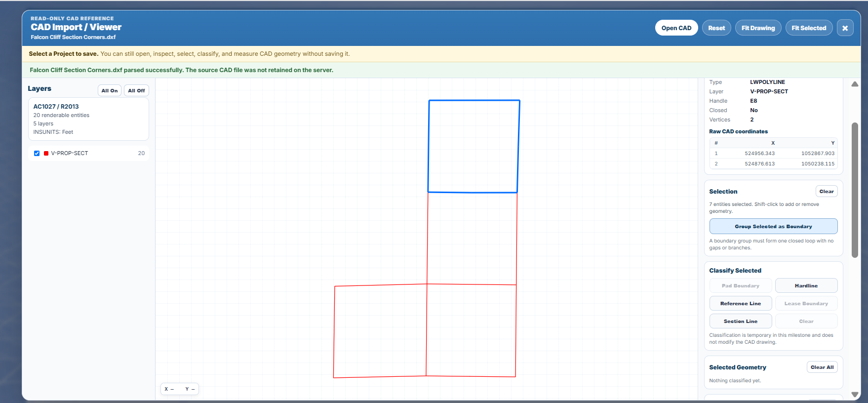Classify selection as Reference Line
Image resolution: width=868 pixels, height=403 pixels.
tap(741, 303)
